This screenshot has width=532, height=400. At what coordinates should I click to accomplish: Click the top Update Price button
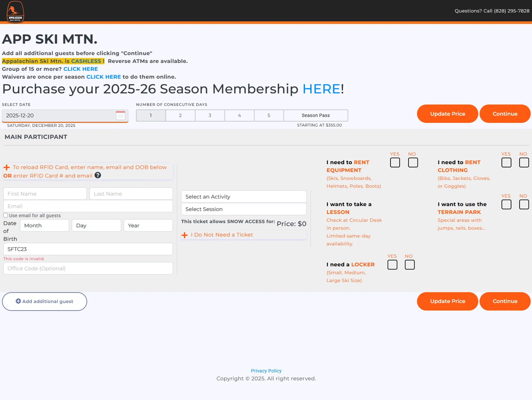pos(448,114)
